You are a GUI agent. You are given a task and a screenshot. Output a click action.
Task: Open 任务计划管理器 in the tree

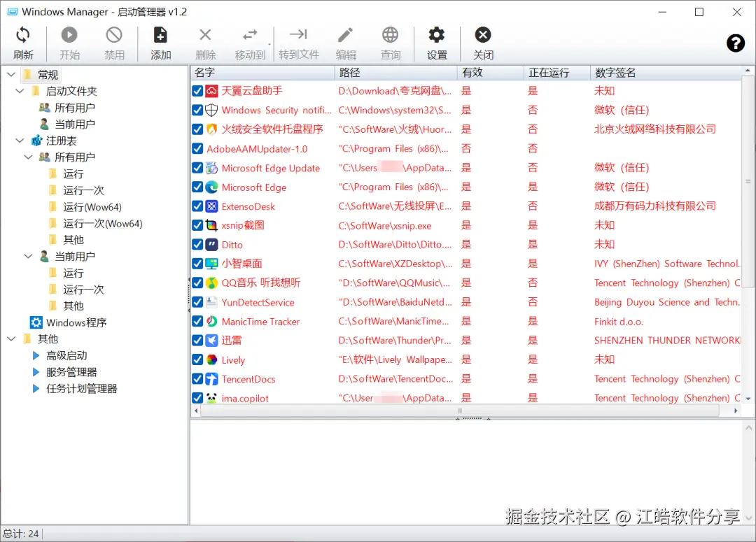[81, 389]
